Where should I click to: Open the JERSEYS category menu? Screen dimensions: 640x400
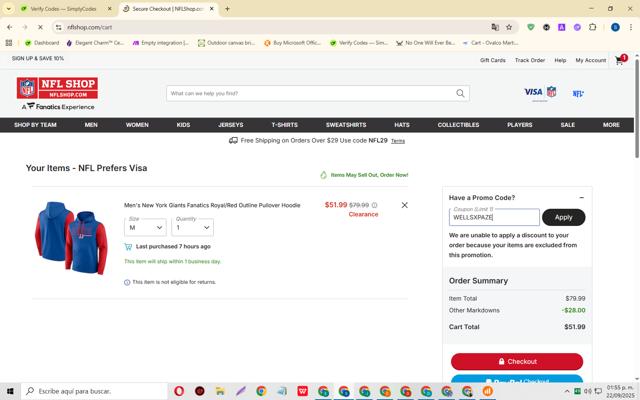click(231, 125)
